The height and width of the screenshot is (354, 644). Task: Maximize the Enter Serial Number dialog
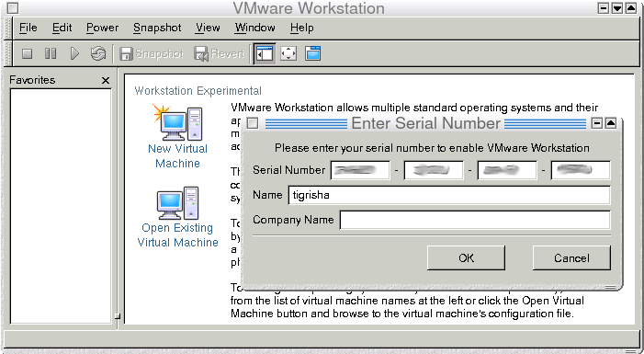611,123
